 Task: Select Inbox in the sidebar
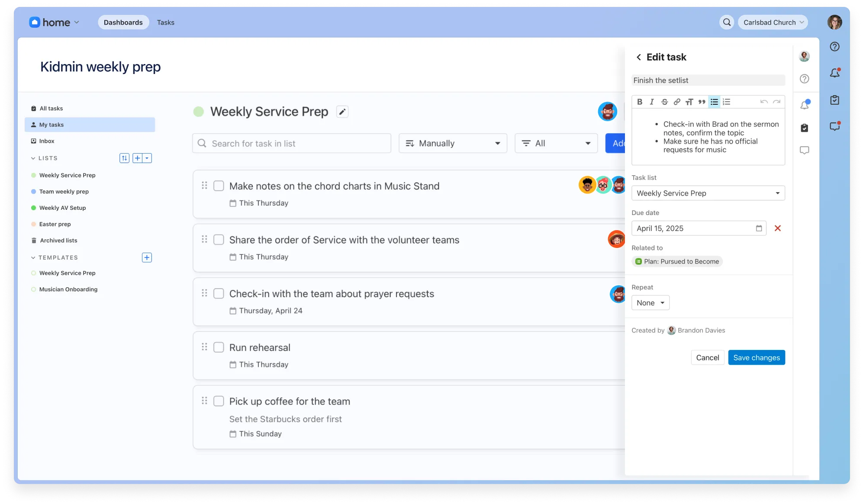click(46, 141)
